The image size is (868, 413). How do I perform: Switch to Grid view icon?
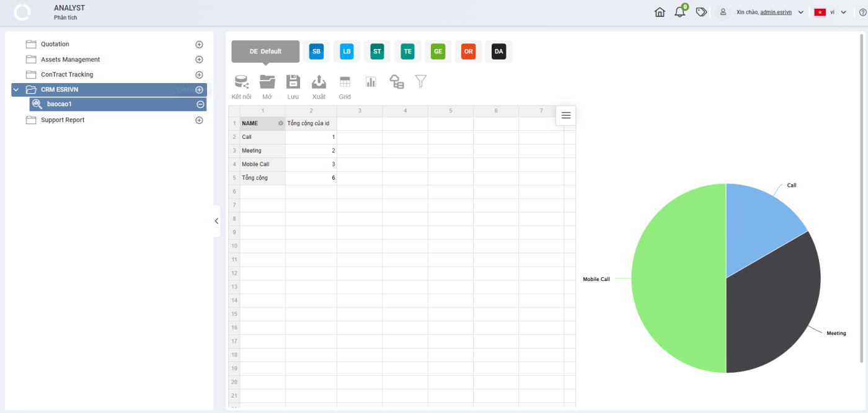345,82
